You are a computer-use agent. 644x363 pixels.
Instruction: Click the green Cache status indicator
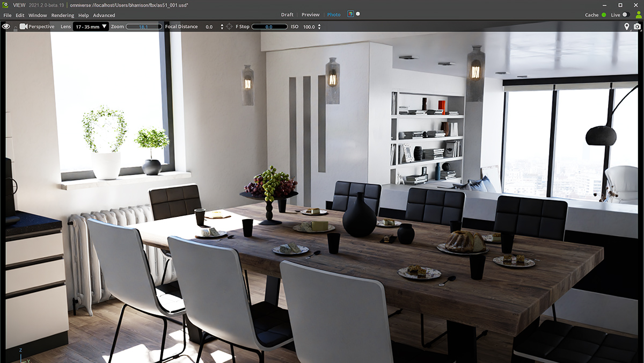coord(604,15)
